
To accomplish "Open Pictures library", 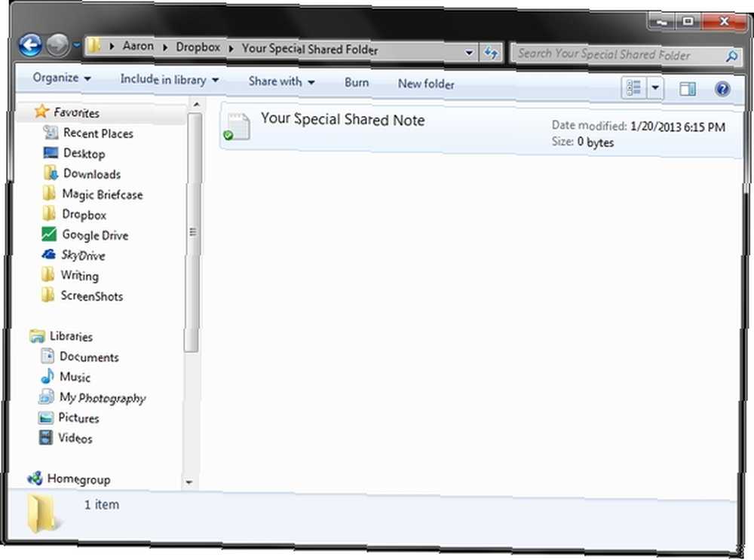I will pyautogui.click(x=78, y=418).
